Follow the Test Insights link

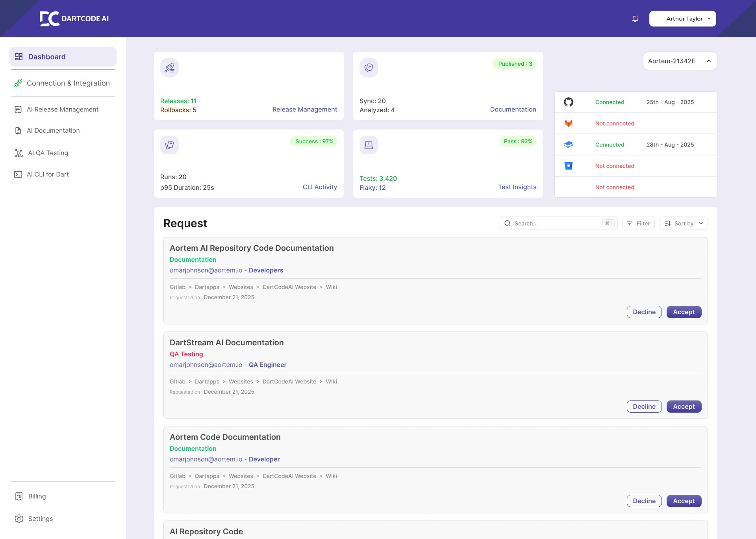click(517, 187)
